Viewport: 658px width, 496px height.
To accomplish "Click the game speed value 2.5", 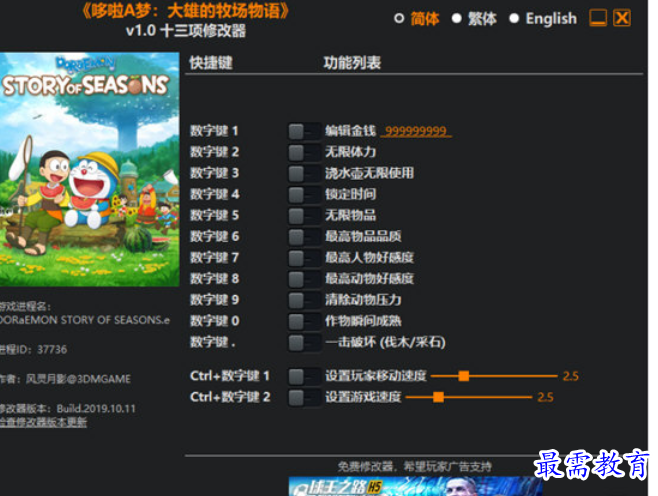I will [x=545, y=397].
